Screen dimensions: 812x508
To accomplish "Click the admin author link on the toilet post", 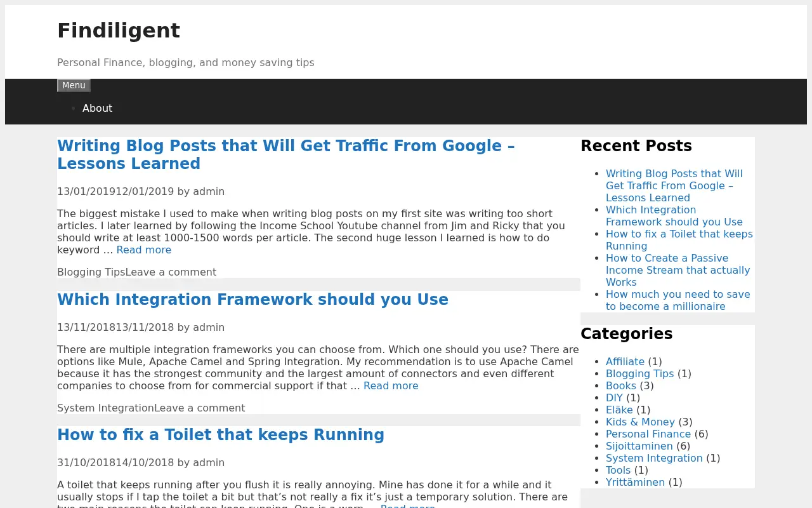I will click(x=209, y=462).
